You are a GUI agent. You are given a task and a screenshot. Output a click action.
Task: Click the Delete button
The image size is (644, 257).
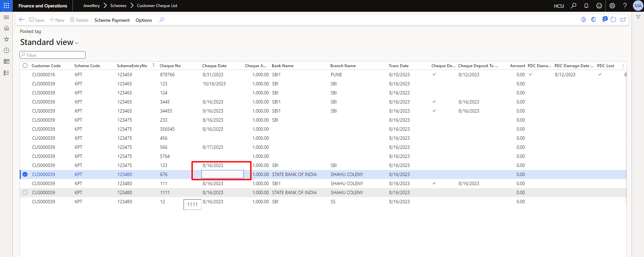[x=79, y=20]
